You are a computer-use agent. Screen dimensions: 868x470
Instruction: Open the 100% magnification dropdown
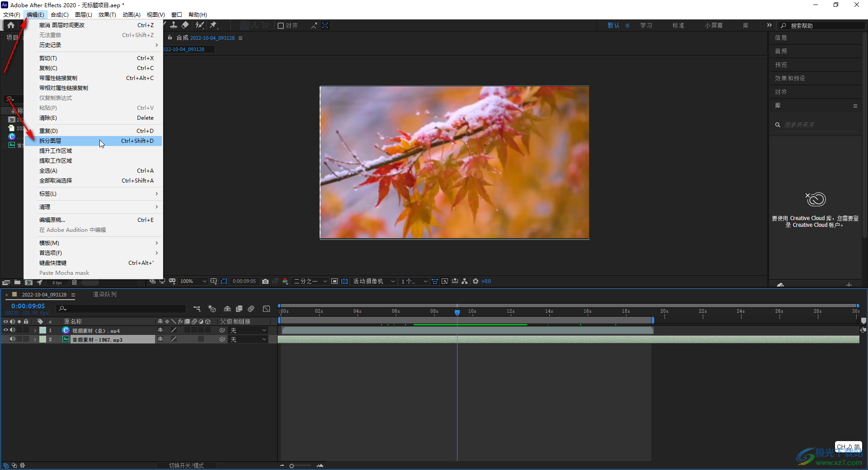coord(193,281)
